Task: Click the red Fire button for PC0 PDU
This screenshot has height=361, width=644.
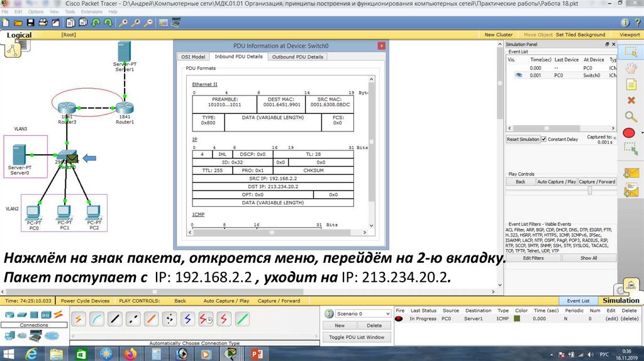Action: tap(398, 319)
